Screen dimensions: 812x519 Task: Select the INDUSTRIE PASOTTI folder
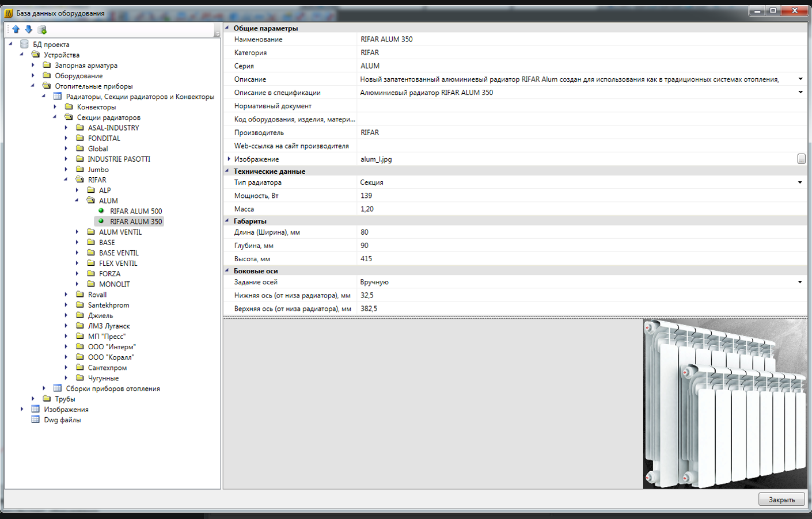pos(119,159)
